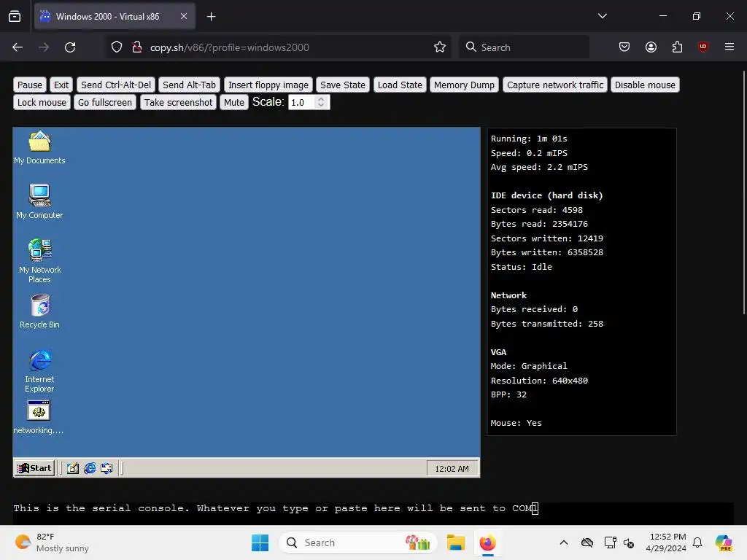Open File Explorer from taskbar
The image size is (747, 560).
point(456,542)
